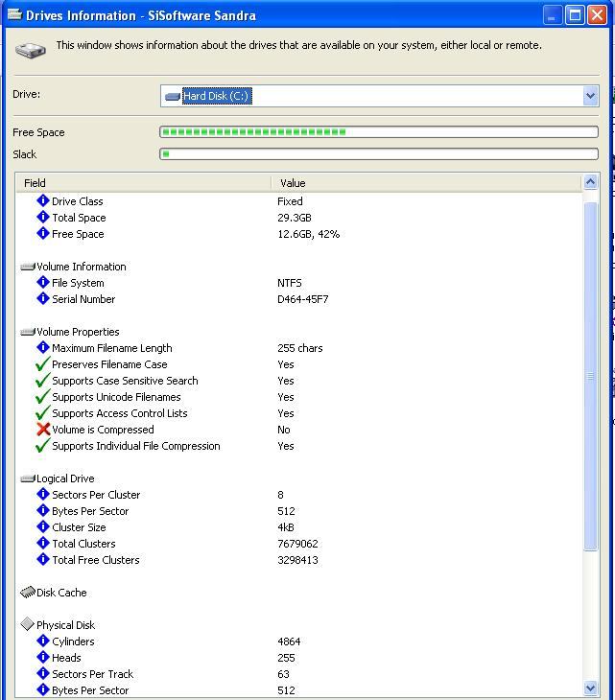Click the Logical Drive section icon

[28, 479]
